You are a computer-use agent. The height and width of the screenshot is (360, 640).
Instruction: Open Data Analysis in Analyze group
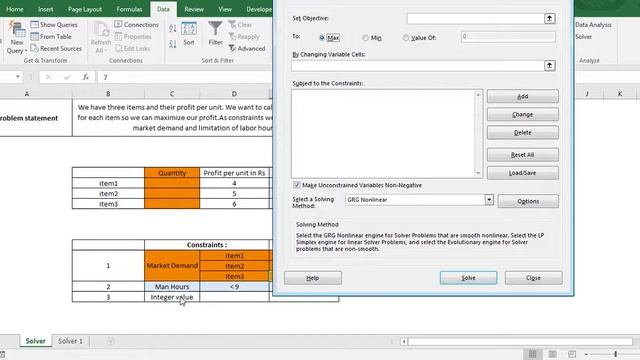tap(593, 24)
